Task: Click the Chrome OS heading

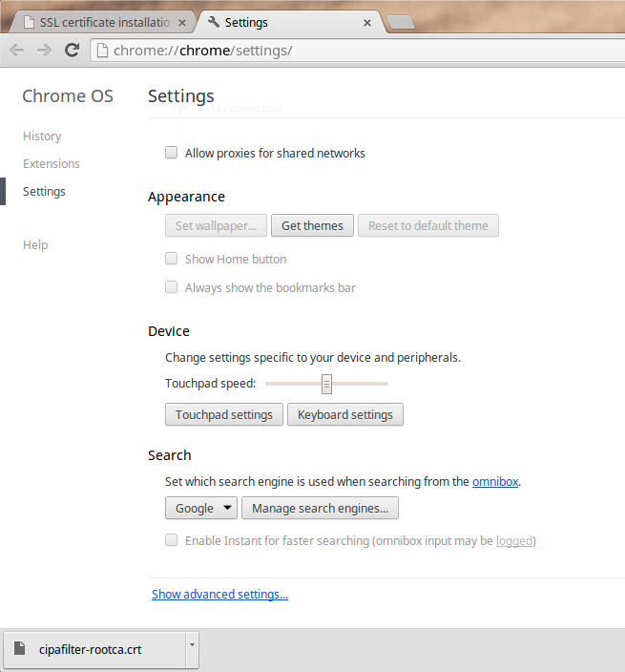Action: 68,96
